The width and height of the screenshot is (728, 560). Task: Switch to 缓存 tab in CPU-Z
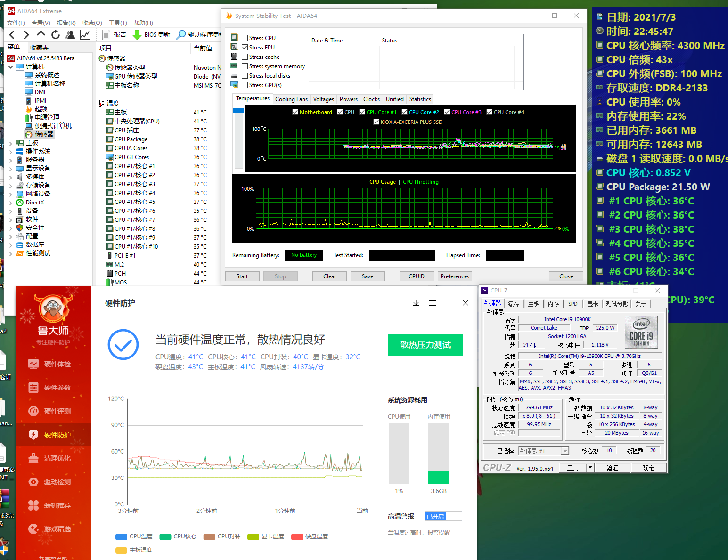click(514, 304)
